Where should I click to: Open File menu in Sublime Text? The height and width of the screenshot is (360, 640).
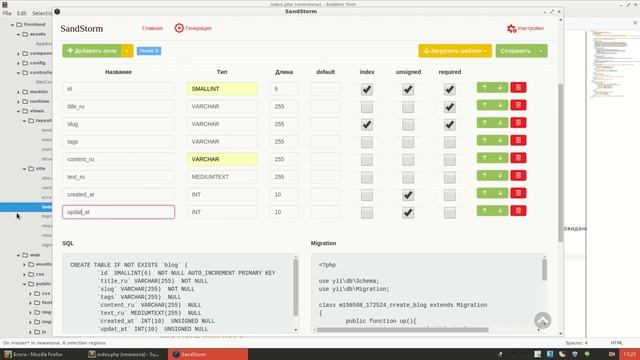7,13
